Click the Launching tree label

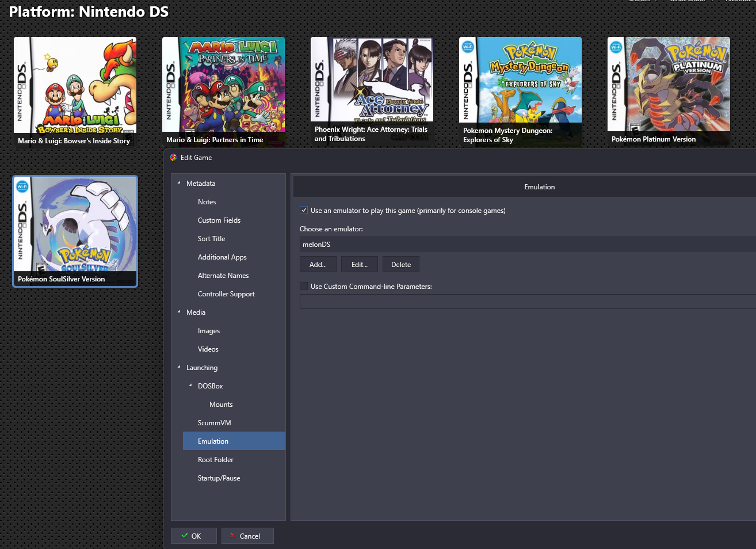[x=202, y=368]
